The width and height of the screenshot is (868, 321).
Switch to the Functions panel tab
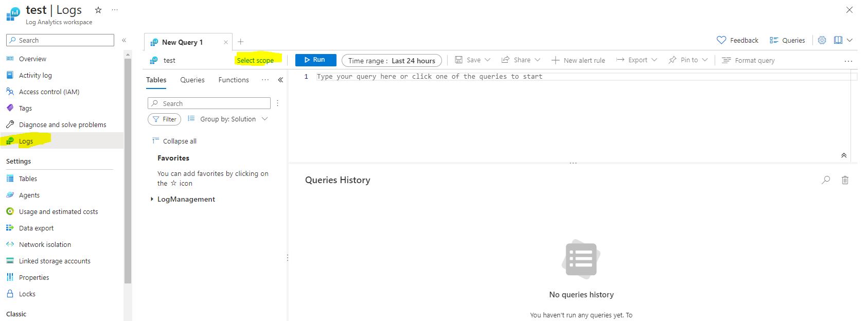click(x=234, y=80)
